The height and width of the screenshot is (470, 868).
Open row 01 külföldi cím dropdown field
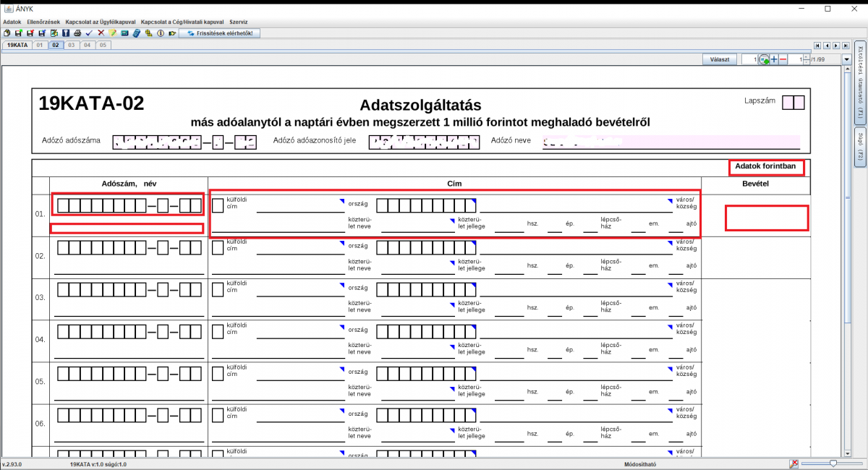point(300,205)
